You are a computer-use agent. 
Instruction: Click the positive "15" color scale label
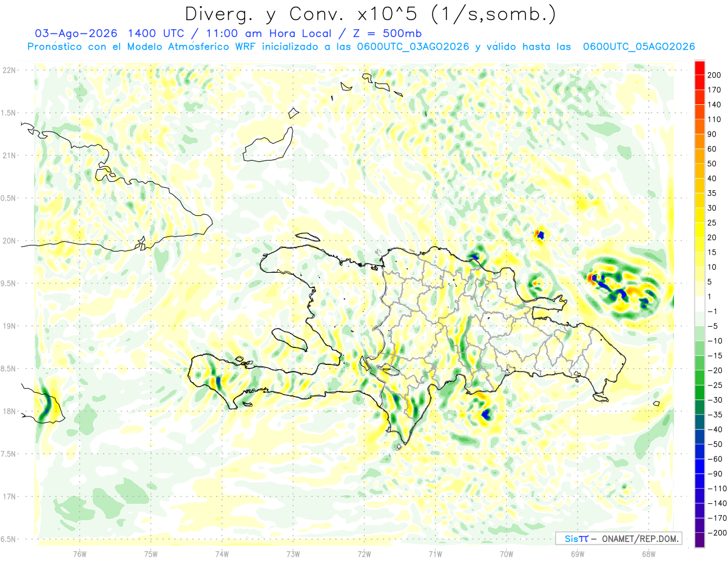tap(712, 252)
